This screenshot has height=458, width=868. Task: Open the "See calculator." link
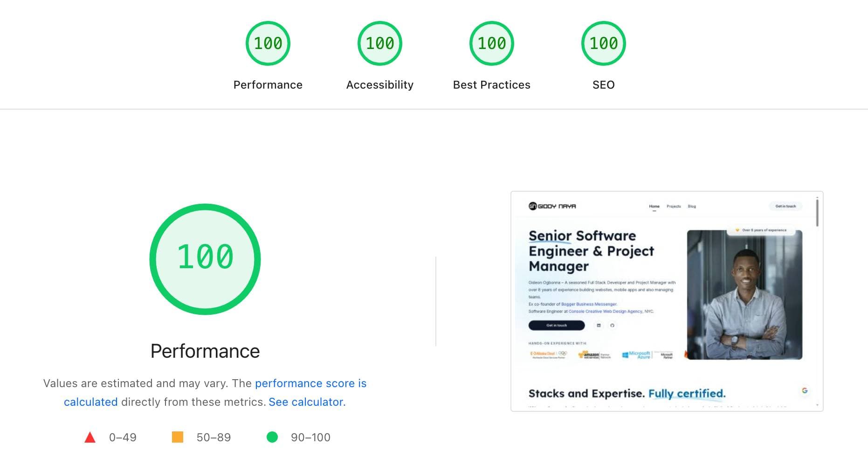[x=307, y=402]
